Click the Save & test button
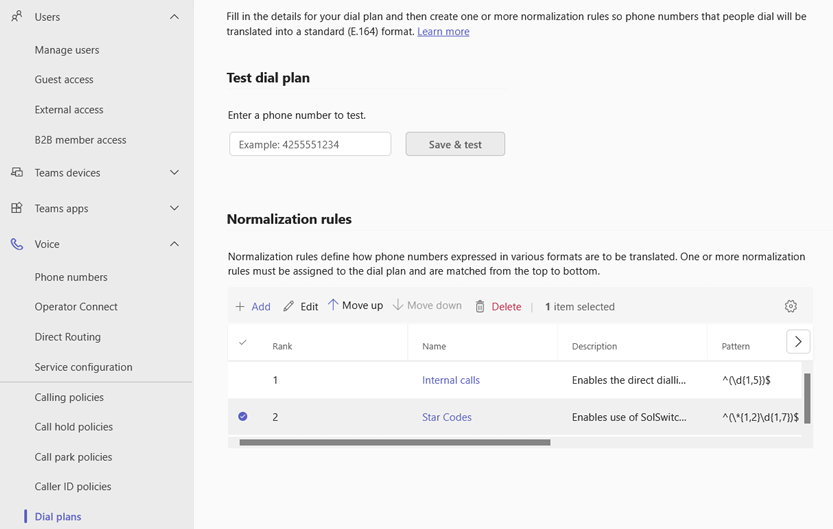The image size is (833, 529). coord(455,144)
